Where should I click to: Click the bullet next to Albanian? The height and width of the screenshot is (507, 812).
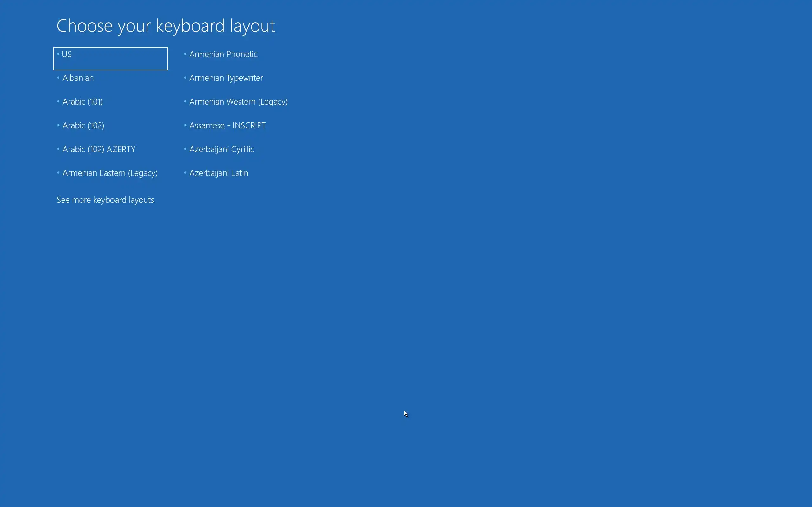click(58, 78)
